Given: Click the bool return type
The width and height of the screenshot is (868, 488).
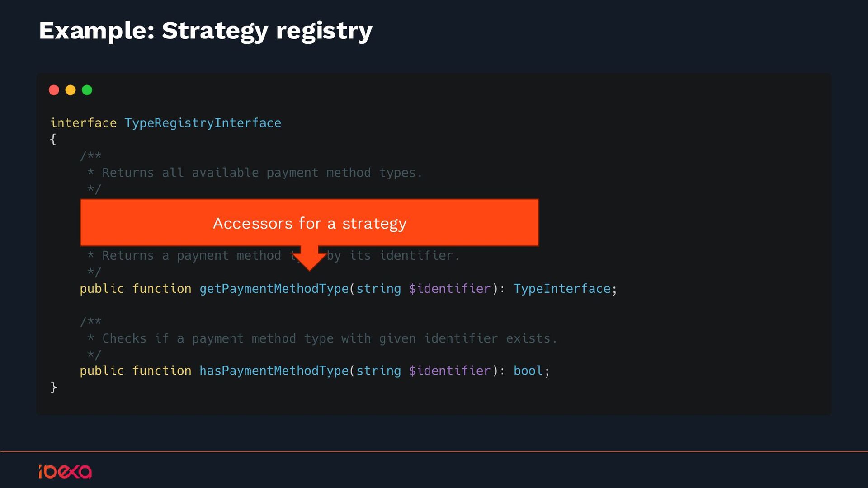Looking at the screenshot, I should 528,371.
